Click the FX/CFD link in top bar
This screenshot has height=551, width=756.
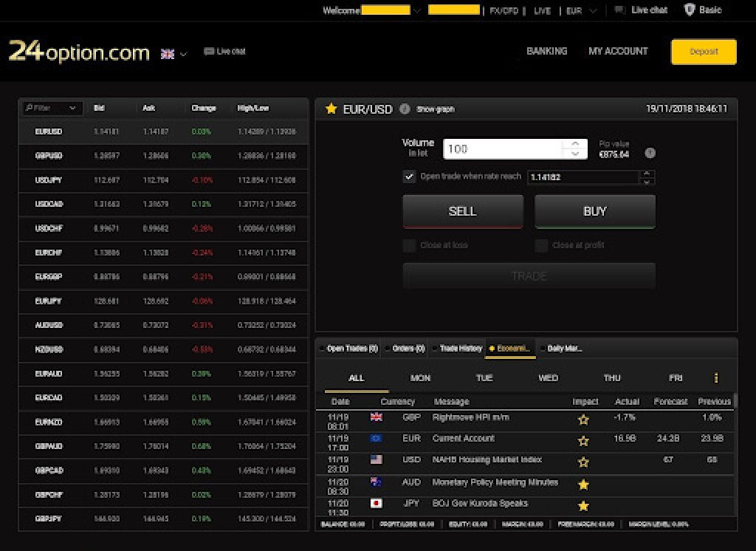click(x=504, y=10)
